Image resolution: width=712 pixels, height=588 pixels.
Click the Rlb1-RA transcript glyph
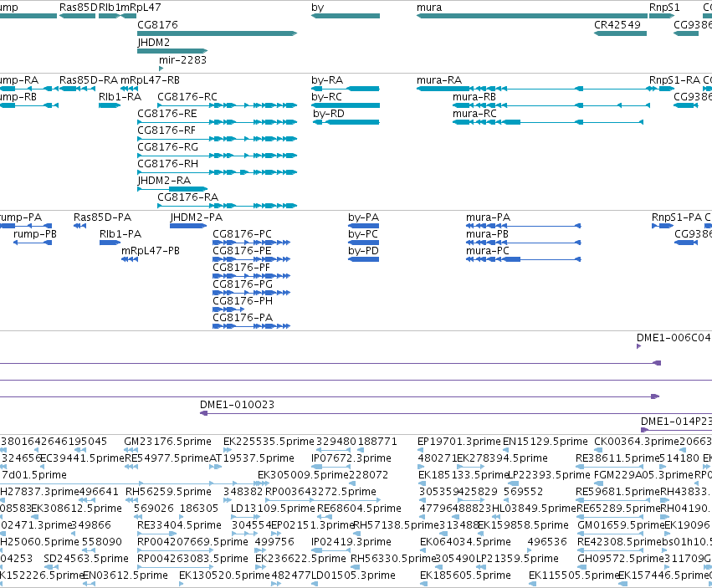(x=110, y=105)
